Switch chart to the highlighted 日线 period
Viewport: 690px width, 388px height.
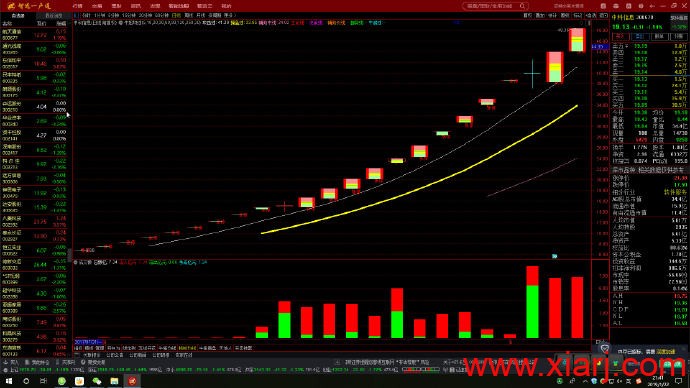(x=176, y=15)
